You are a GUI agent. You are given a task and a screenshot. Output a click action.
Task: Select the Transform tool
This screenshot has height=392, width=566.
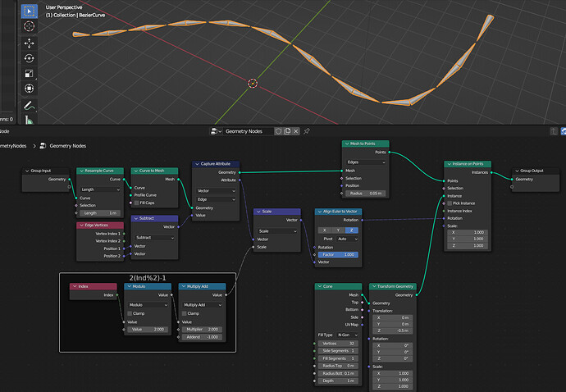pyautogui.click(x=30, y=89)
